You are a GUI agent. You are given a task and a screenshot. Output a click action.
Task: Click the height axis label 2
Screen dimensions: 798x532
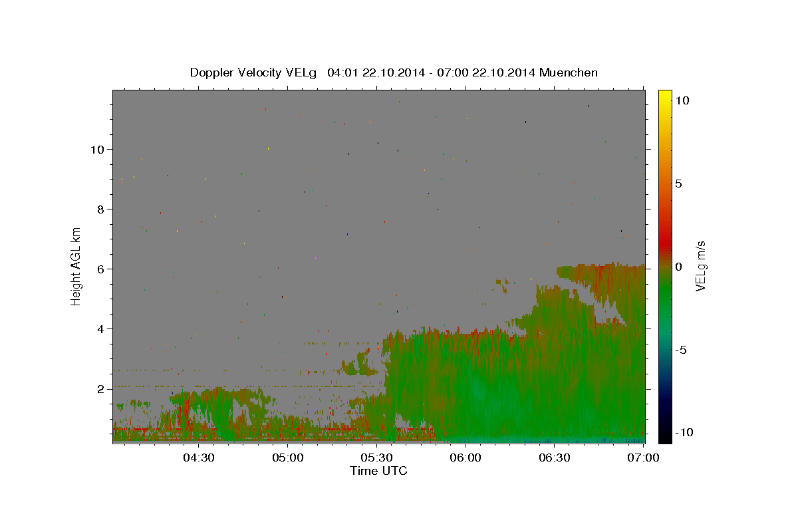100,388
